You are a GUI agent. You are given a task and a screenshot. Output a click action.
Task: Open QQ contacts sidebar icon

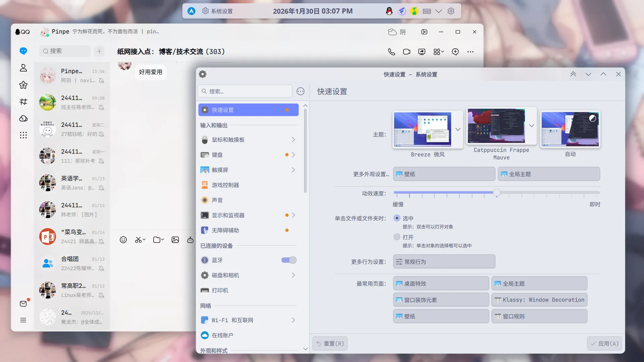click(23, 68)
